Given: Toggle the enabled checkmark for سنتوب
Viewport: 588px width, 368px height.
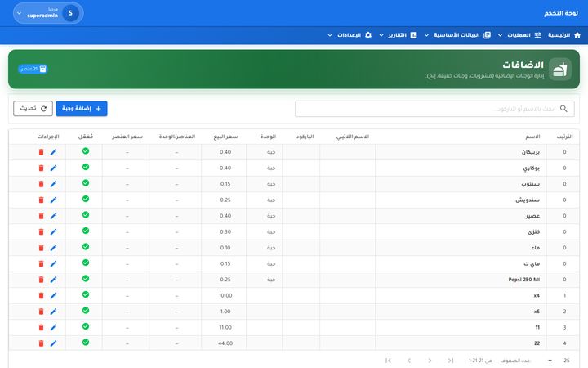Looking at the screenshot, I should 86,183.
